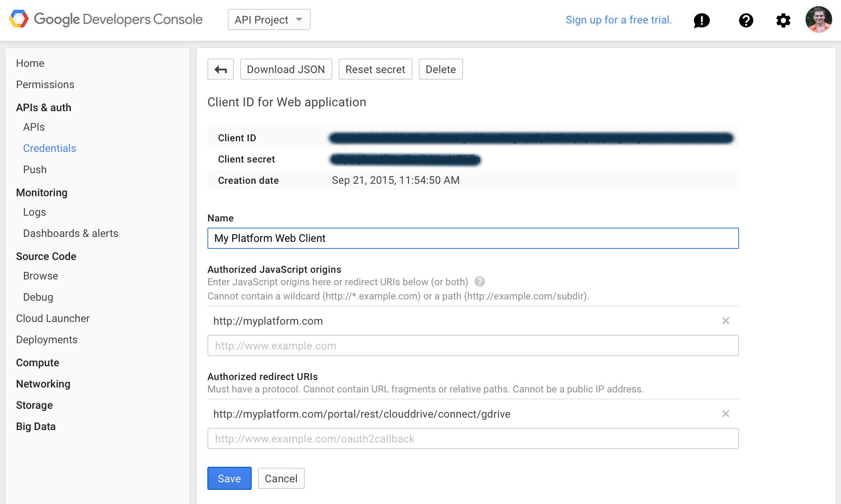Go to Home in the sidebar

[x=30, y=63]
